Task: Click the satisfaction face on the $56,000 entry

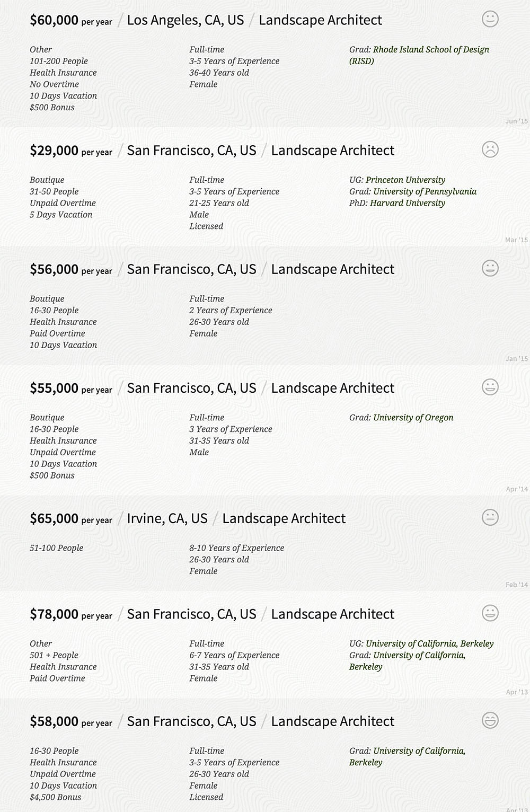Action: click(x=490, y=268)
